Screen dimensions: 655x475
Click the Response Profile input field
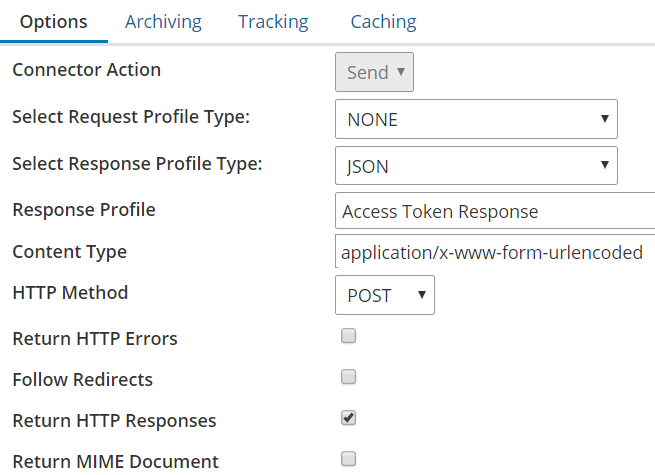[496, 212]
